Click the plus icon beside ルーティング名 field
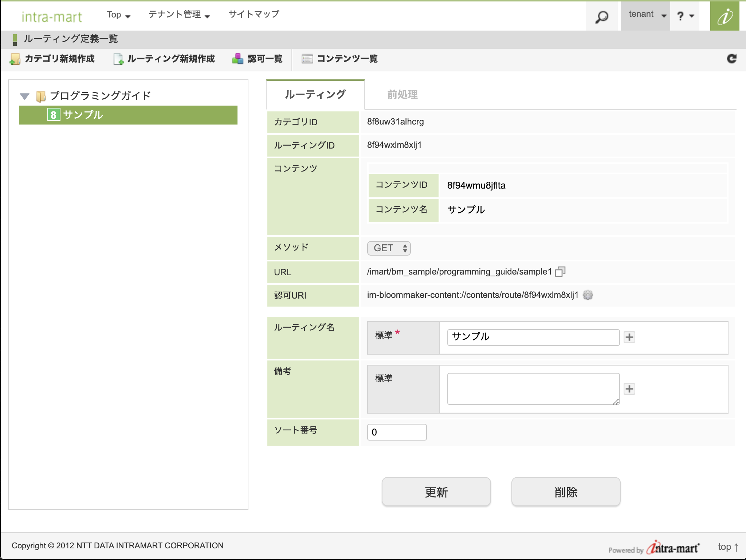 point(629,337)
